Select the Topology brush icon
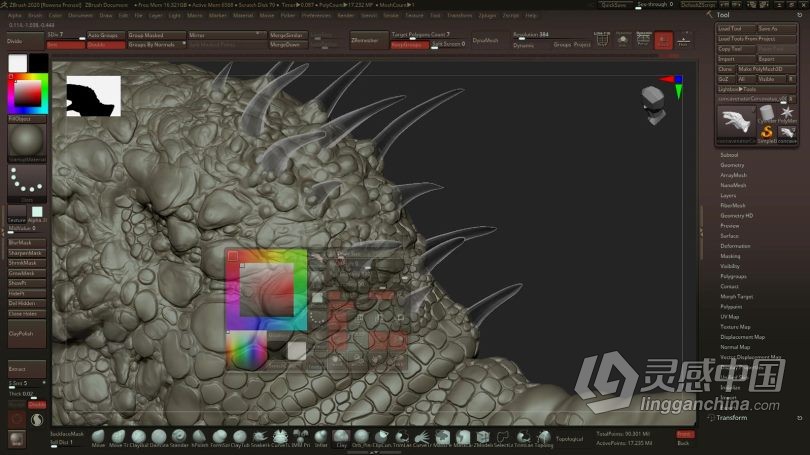810x455 pixels. (x=543, y=436)
